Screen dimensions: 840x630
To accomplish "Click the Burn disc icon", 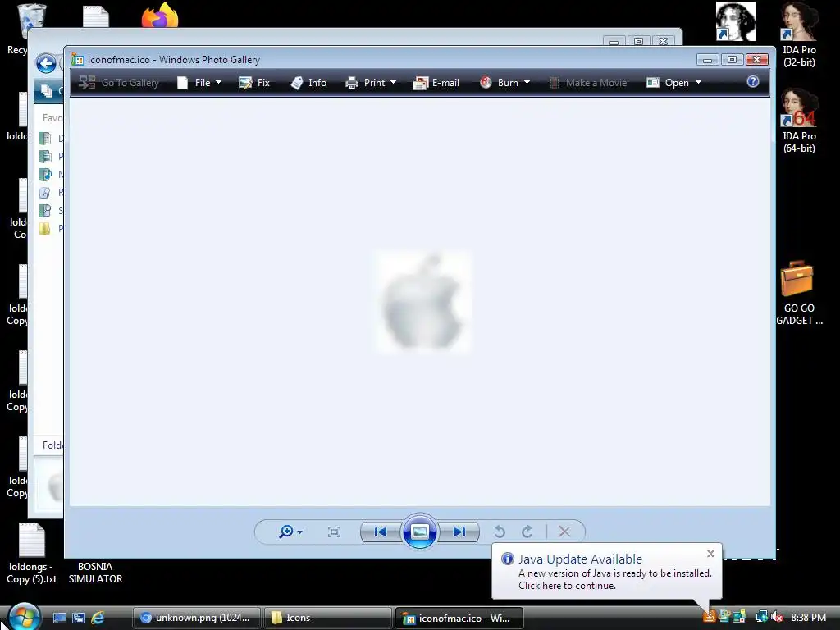I will tap(486, 82).
